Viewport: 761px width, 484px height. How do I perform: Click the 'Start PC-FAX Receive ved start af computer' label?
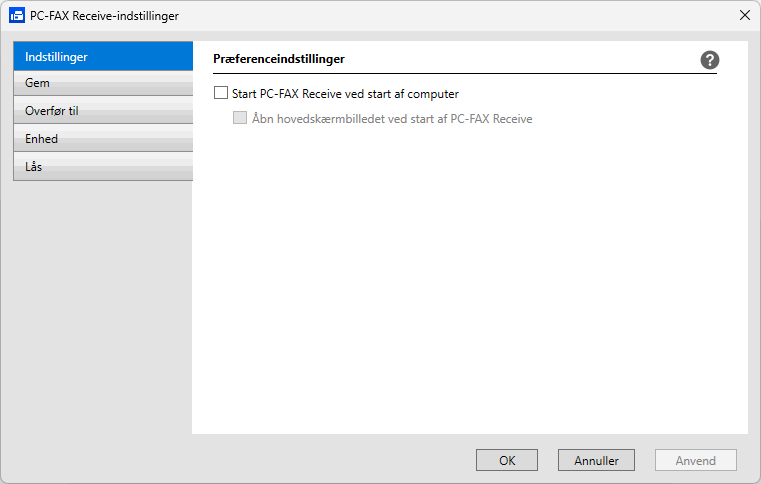(x=345, y=94)
